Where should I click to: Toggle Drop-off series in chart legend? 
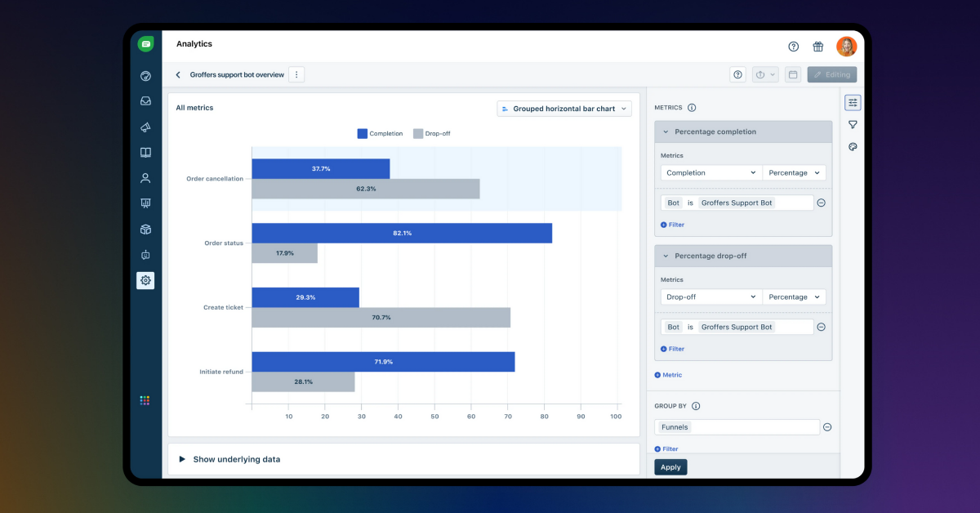click(431, 133)
